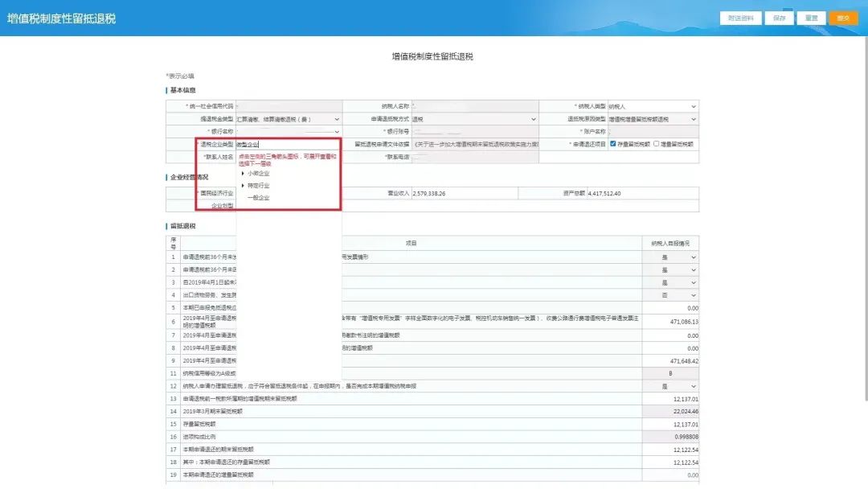This screenshot has width=868, height=489.
Task: Click the 企业经营情况 section heading
Action: 190,177
